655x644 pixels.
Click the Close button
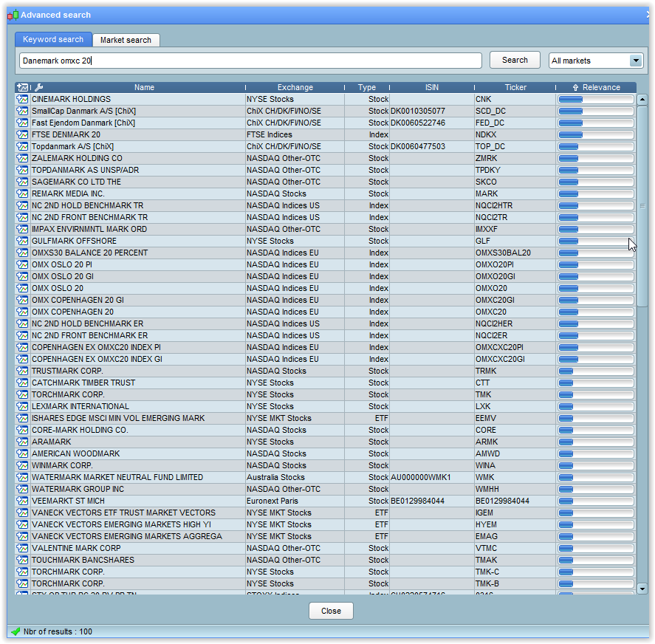click(x=331, y=611)
